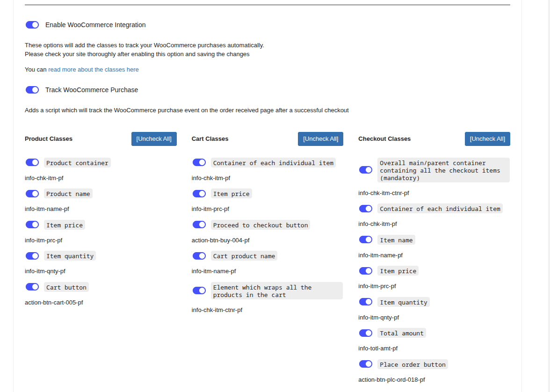Toggle Proceed to checkout button class

(x=199, y=225)
